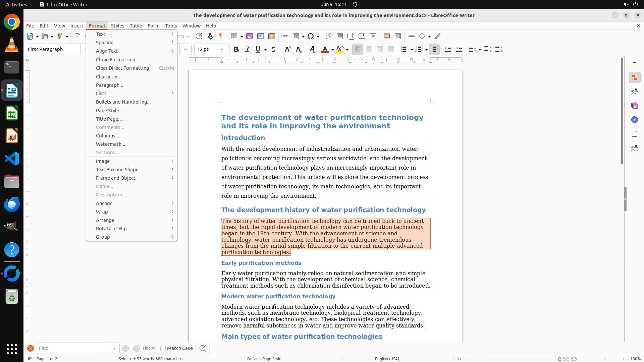Center align text using the toolbar icon
Image resolution: width=644 pixels, height=362 pixels.
tap(369, 49)
